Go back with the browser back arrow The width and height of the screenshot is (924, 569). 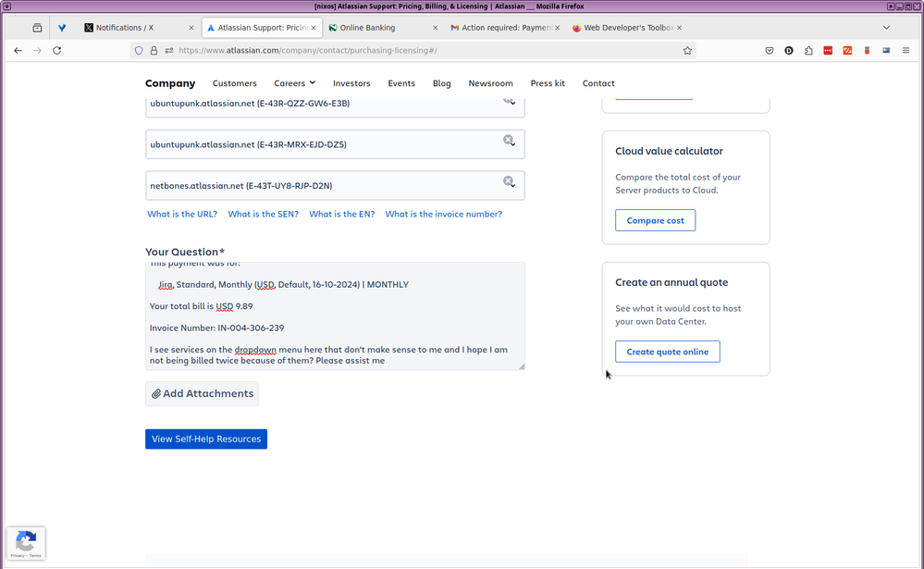click(18, 51)
